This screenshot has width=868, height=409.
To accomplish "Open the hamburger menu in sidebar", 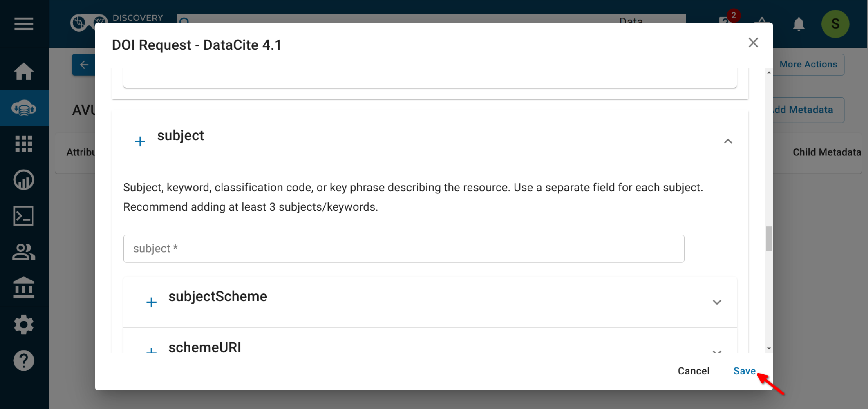I will [x=24, y=24].
